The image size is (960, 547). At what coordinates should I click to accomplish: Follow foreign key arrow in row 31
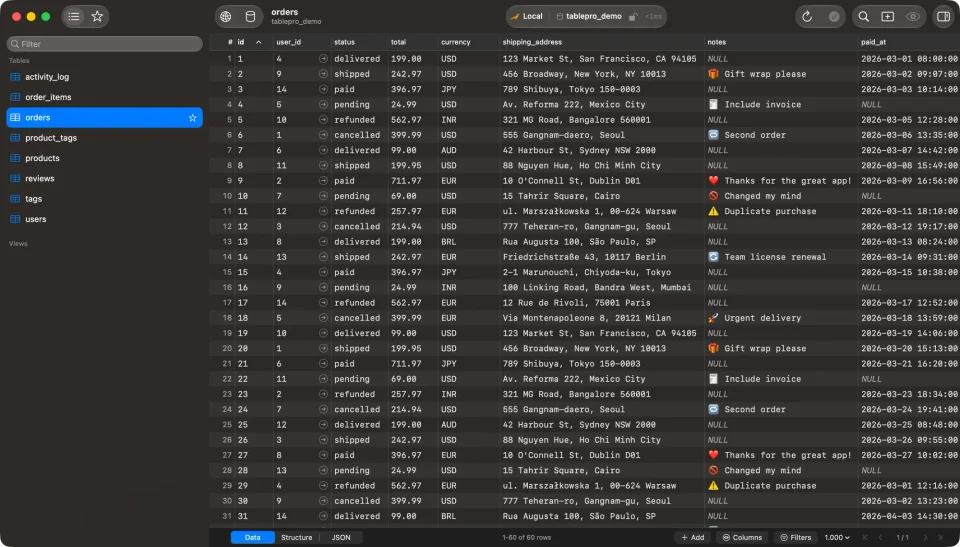[x=323, y=516]
